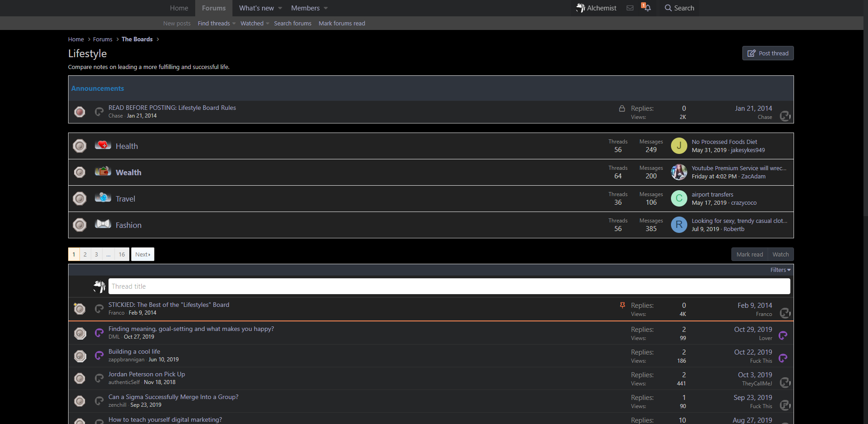Click the Travel node status icon
868x424 pixels.
tap(80, 199)
